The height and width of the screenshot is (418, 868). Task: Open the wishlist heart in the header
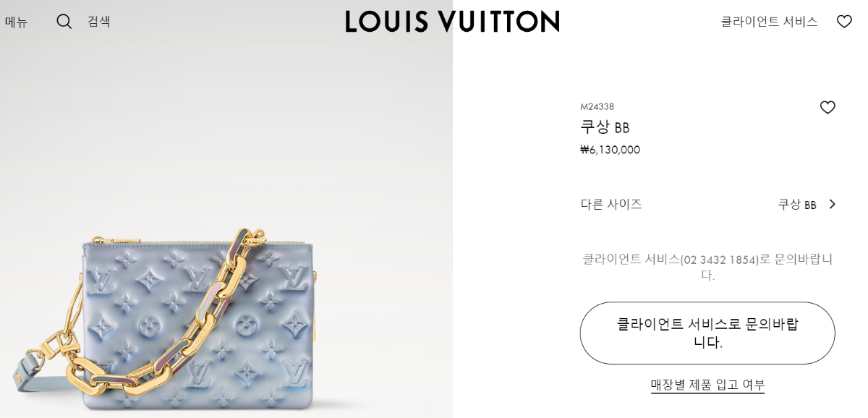[844, 22]
